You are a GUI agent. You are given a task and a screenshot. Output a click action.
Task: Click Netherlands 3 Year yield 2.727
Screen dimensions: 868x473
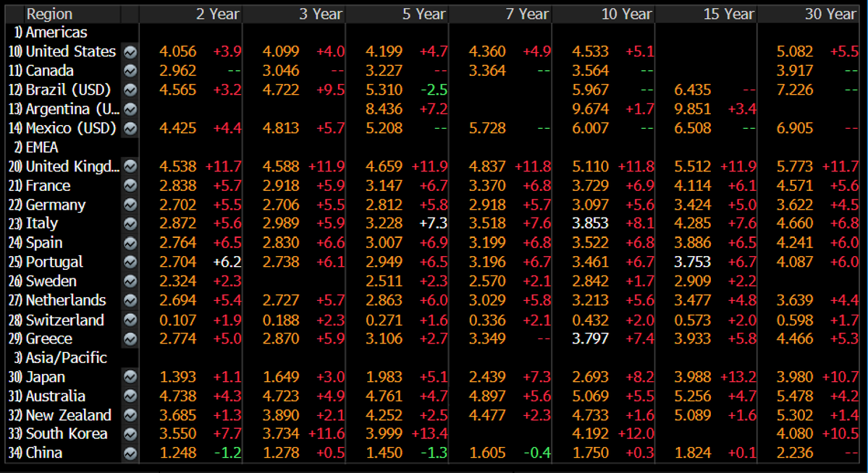pyautogui.click(x=281, y=301)
